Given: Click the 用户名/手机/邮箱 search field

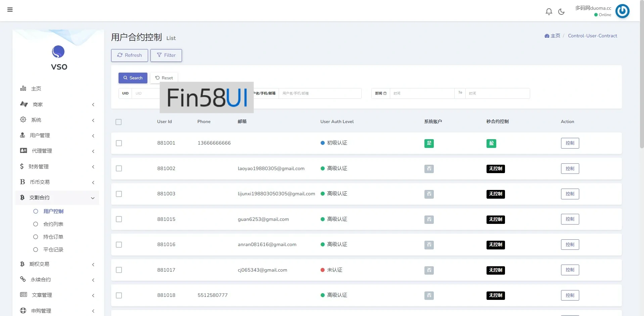Looking at the screenshot, I should (x=320, y=93).
